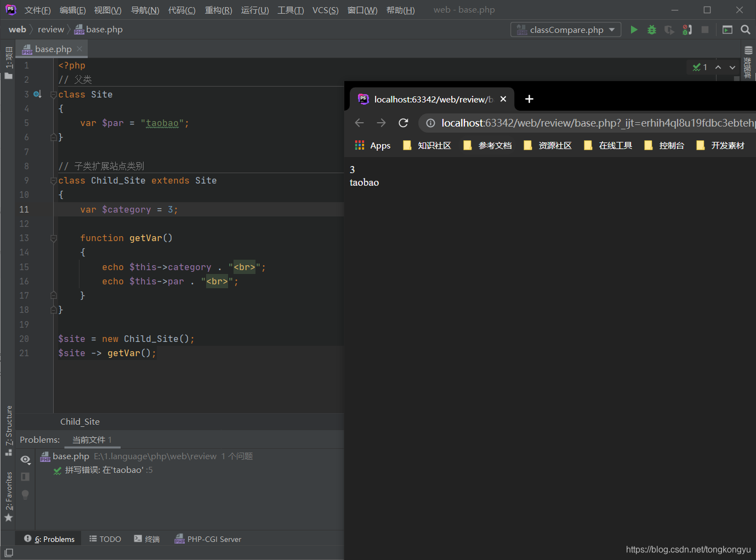Screen dimensions: 756x560
Task: Open the 帮助(H) menu
Action: click(x=400, y=10)
